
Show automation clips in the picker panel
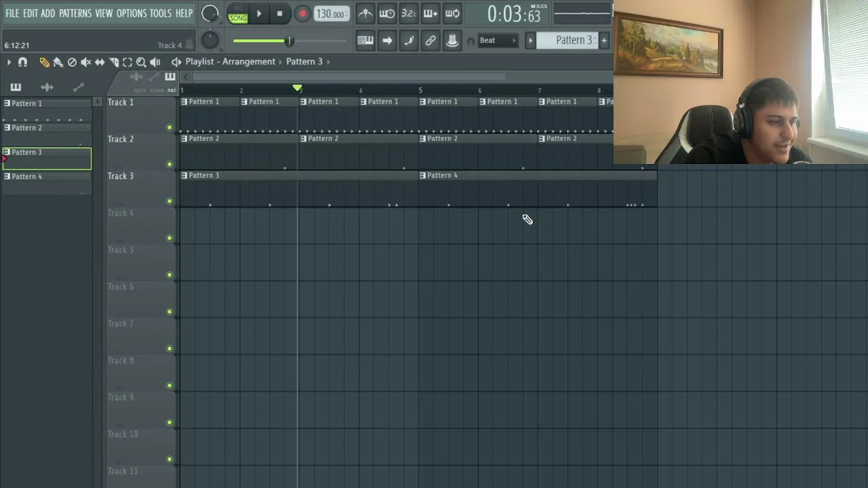(79, 87)
